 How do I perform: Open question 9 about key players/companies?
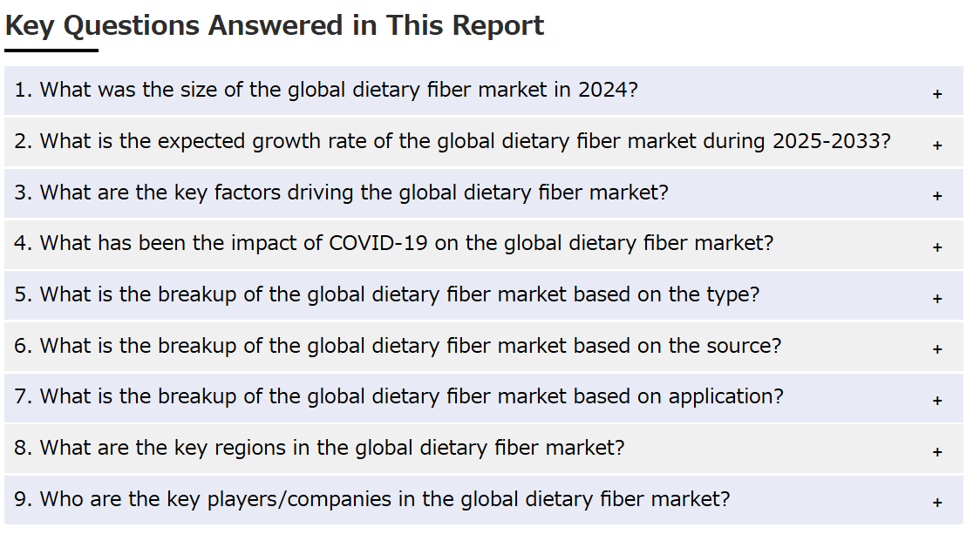tap(483, 500)
